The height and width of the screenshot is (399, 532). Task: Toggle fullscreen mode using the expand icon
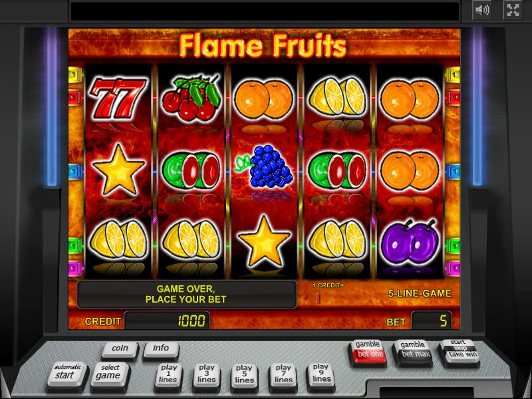[513, 10]
